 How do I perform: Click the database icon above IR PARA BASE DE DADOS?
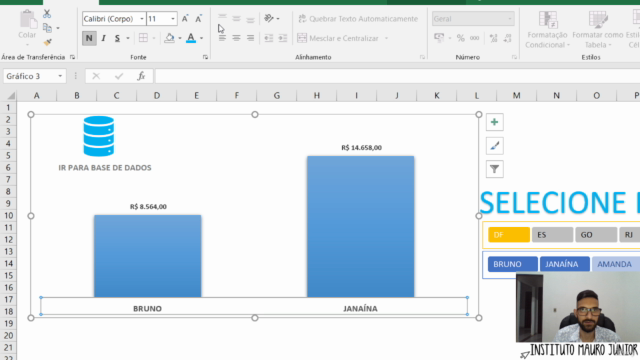coord(99,136)
